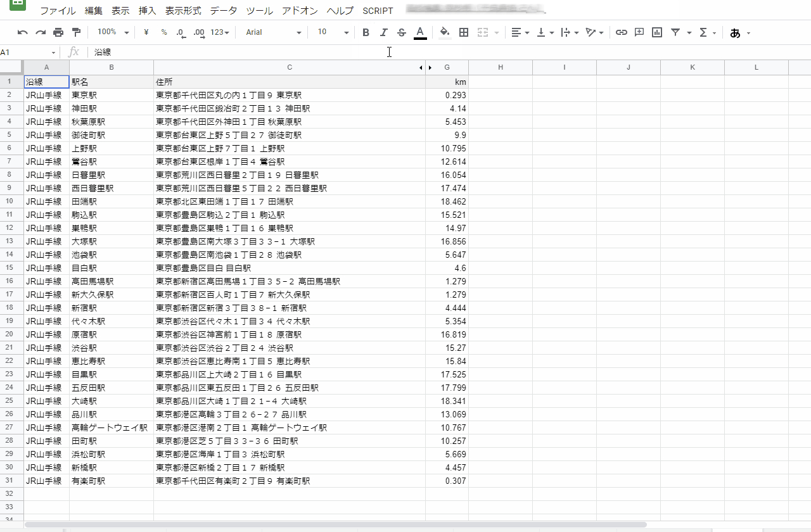Open the borders grid icon
Screen dimensions: 811x532
[464, 32]
